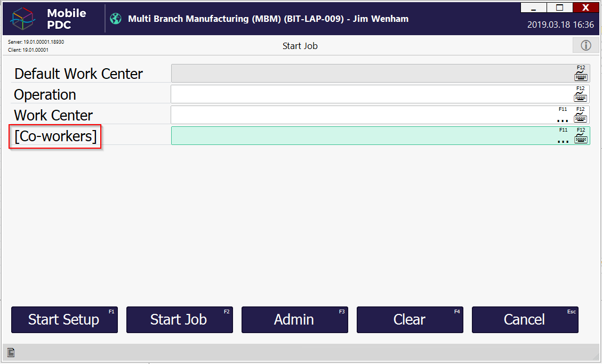Viewport: 602px width, 364px height.
Task: Open keyboard icon in Default Work Center field
Action: tap(581, 76)
